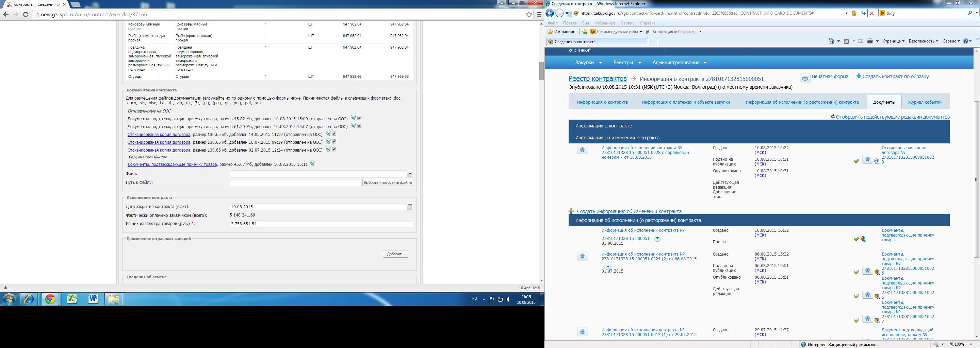
Task: Expand the Закупки menu arrow
Action: [x=601, y=63]
